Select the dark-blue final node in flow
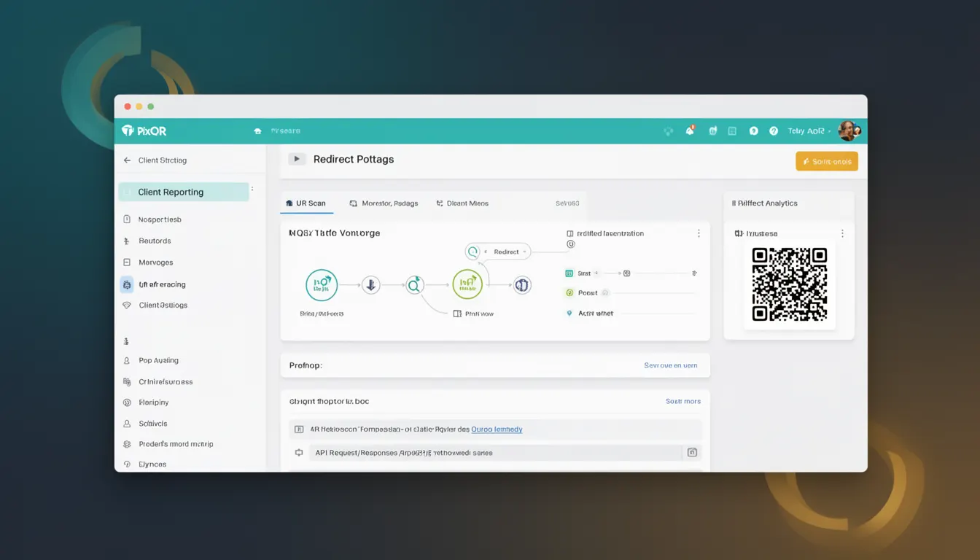Screen dimensions: 980x560 [x=521, y=285]
